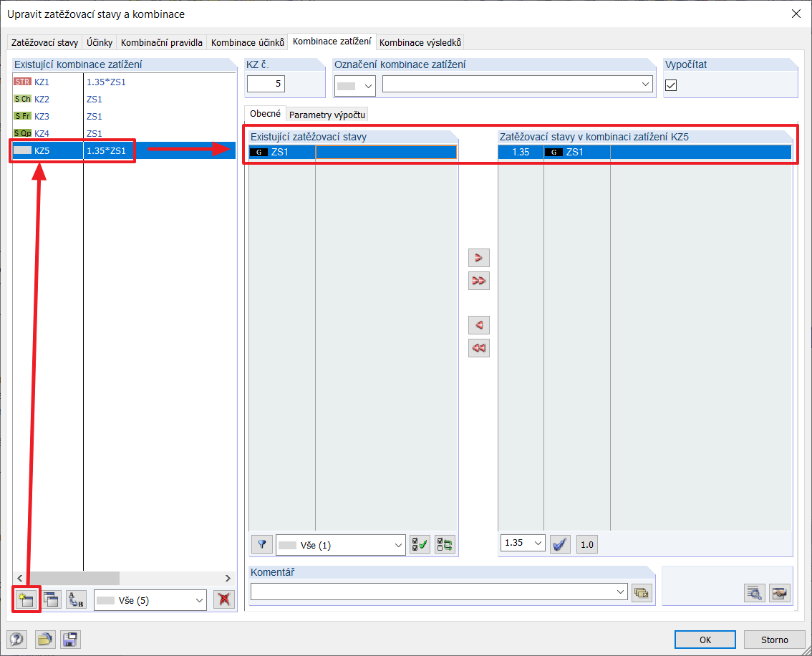Click the 1.35 factor cell for ZS1
This screenshot has width=812, height=656.
521,152
